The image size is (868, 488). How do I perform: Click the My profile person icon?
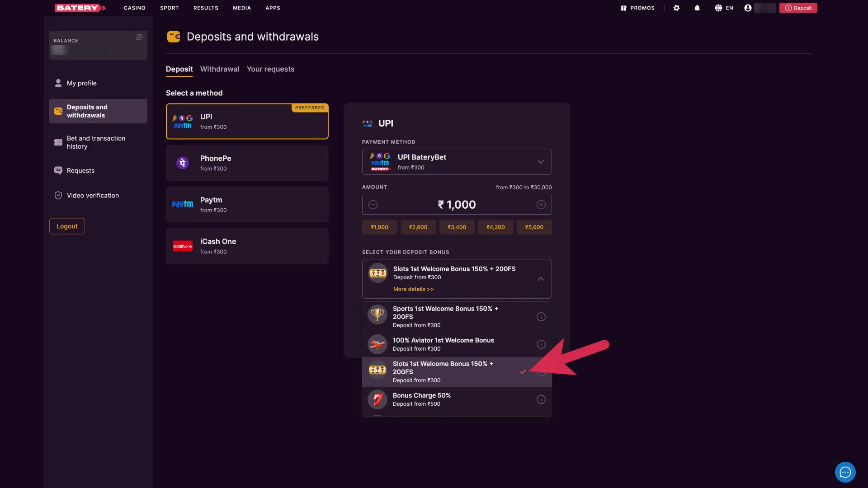pos(58,83)
